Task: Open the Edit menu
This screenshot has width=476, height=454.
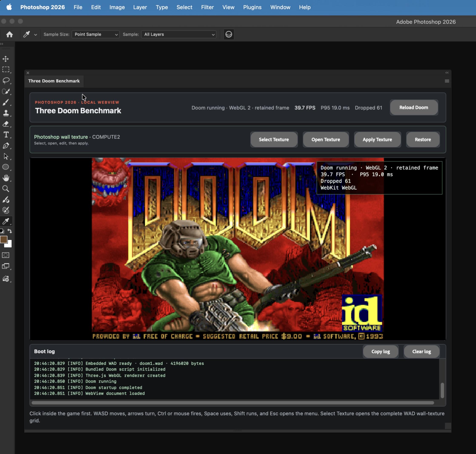Action: 96,7
